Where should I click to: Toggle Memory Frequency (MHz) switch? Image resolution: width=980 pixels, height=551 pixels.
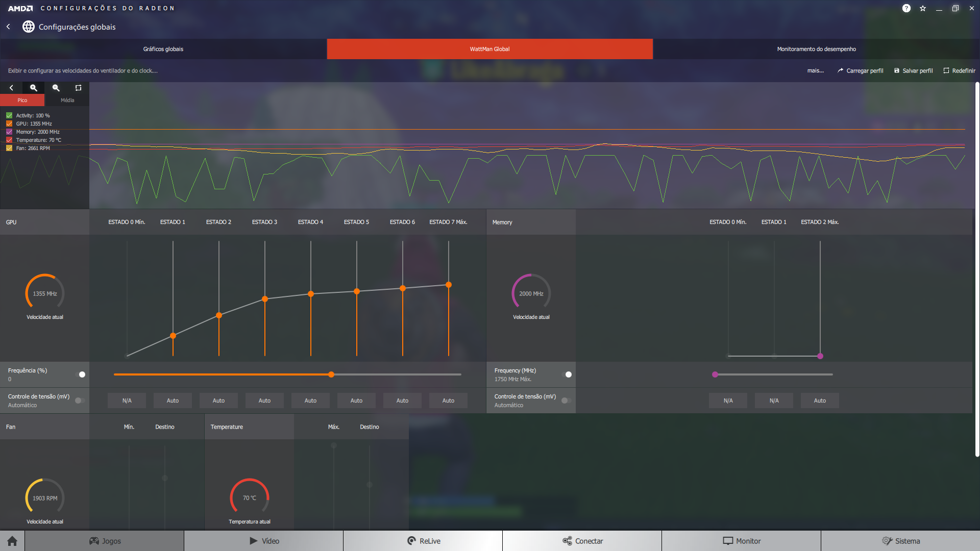[x=567, y=374]
